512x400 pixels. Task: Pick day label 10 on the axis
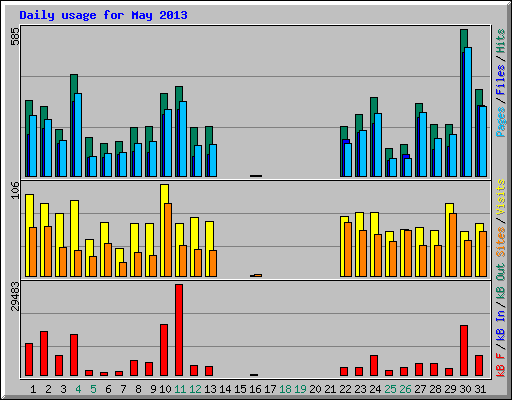click(165, 389)
